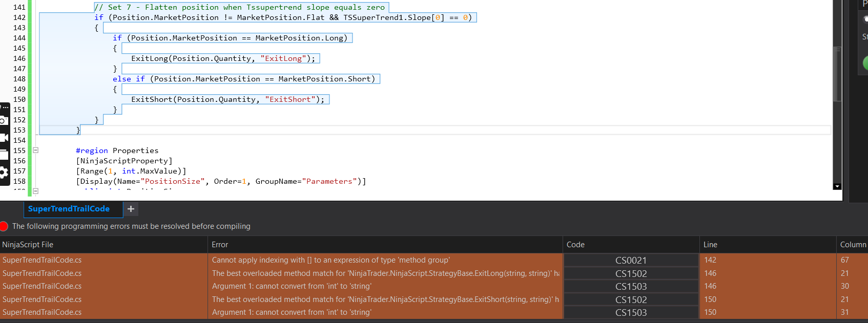Collapse the Properties region at line 155
This screenshot has height=323, width=868.
36,150
